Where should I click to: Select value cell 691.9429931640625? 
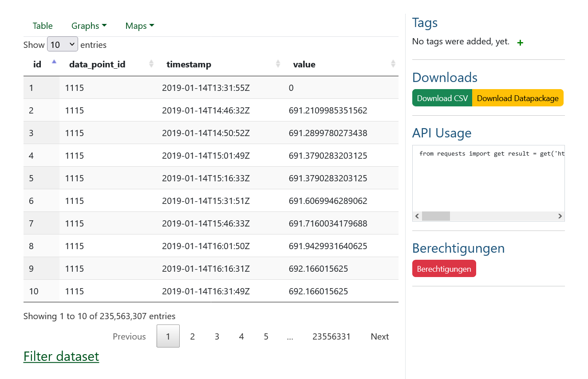point(328,246)
